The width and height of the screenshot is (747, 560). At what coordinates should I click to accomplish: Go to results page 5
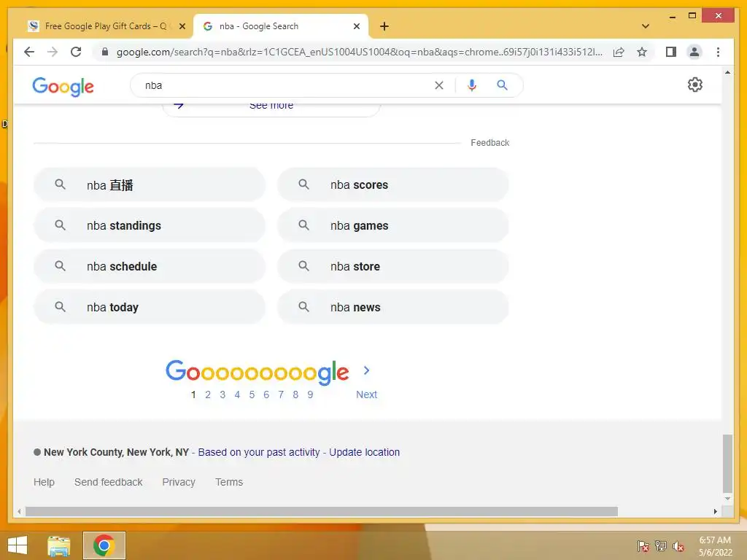pos(252,394)
